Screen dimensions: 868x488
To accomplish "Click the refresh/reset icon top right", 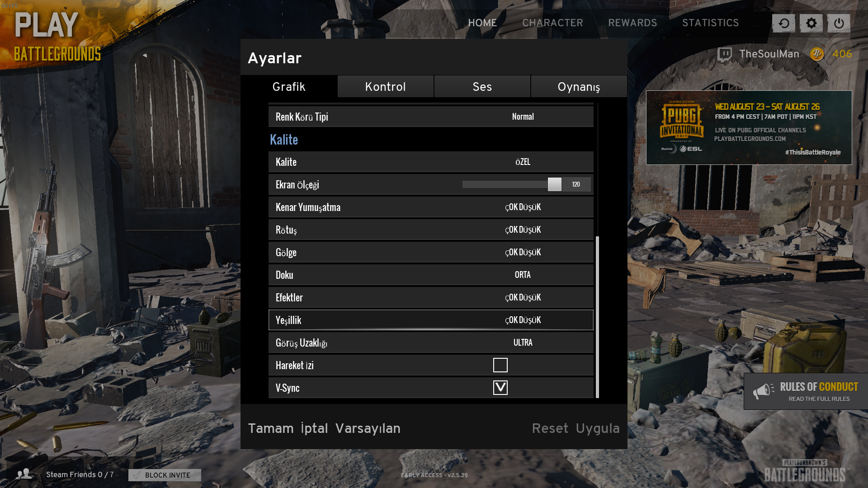I will point(783,23).
